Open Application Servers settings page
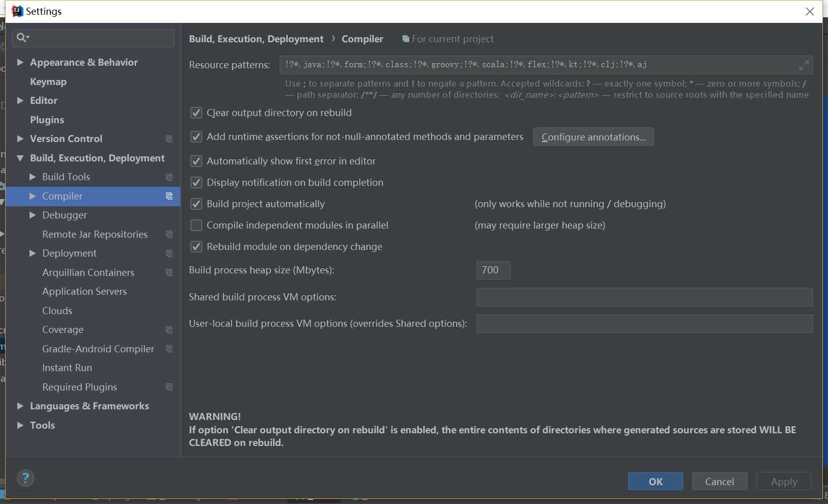Image resolution: width=828 pixels, height=504 pixels. click(x=85, y=291)
